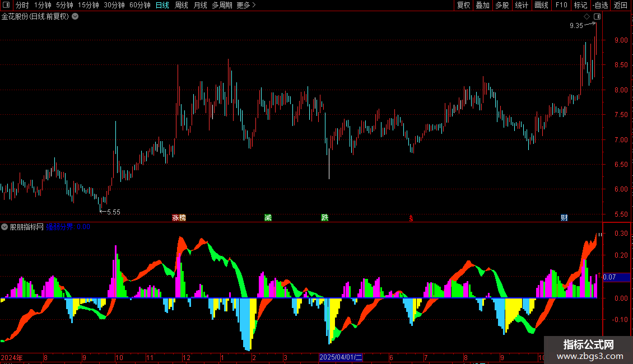The image size is (633, 364).
Task: Open the 财 financial report marker
Action: [x=564, y=218]
